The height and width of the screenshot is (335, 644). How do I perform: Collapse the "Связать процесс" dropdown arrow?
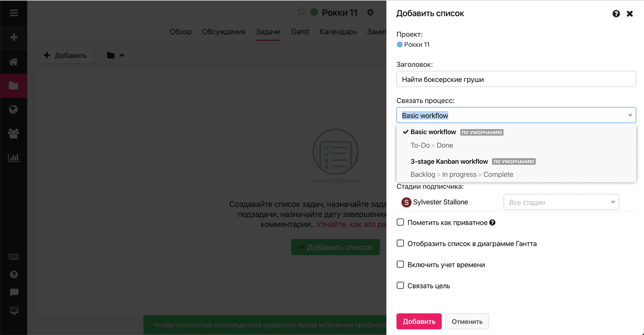630,115
